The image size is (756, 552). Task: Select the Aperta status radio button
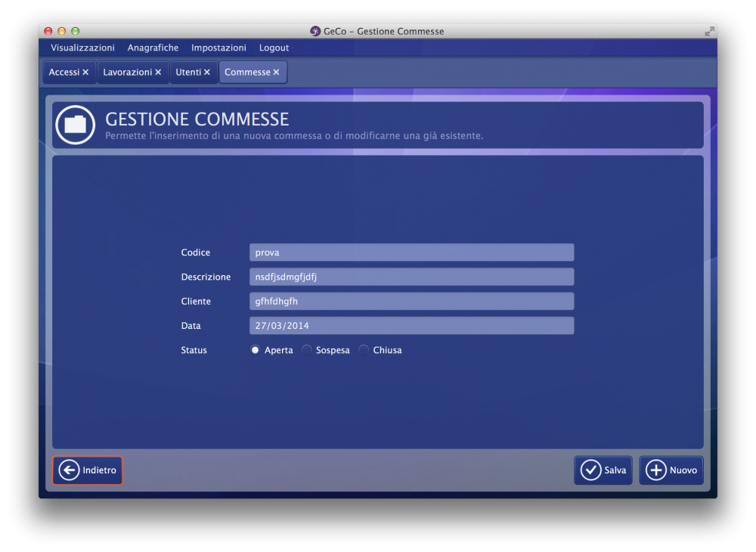point(256,350)
